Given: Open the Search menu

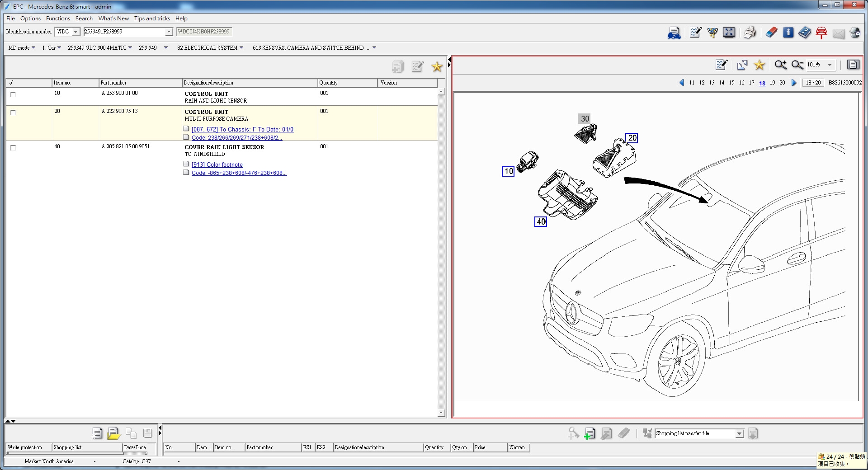Looking at the screenshot, I should coord(84,19).
